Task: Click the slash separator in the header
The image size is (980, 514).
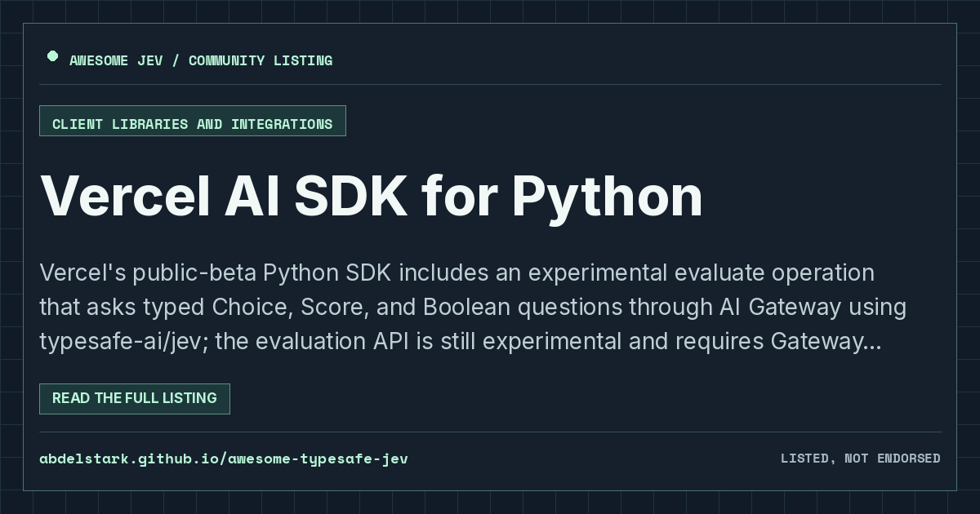Action: [x=173, y=60]
